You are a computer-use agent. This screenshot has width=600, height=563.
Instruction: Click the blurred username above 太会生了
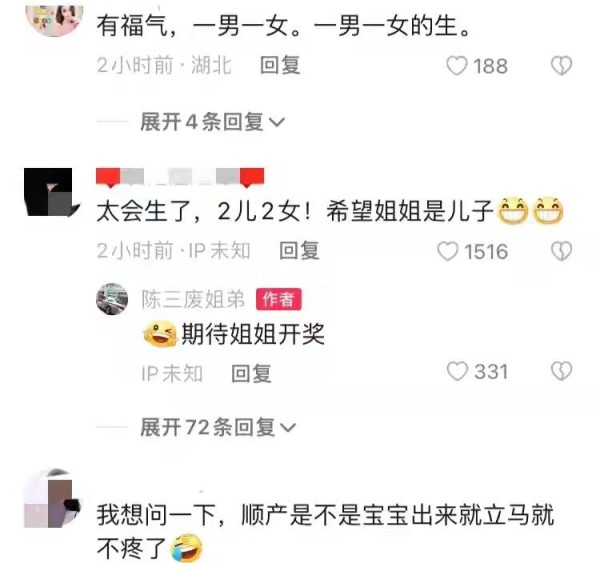[180, 177]
